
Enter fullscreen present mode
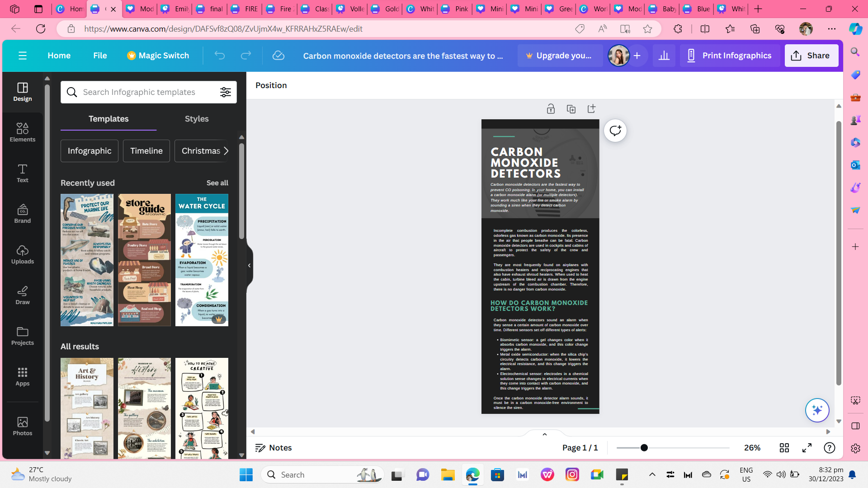click(x=807, y=447)
